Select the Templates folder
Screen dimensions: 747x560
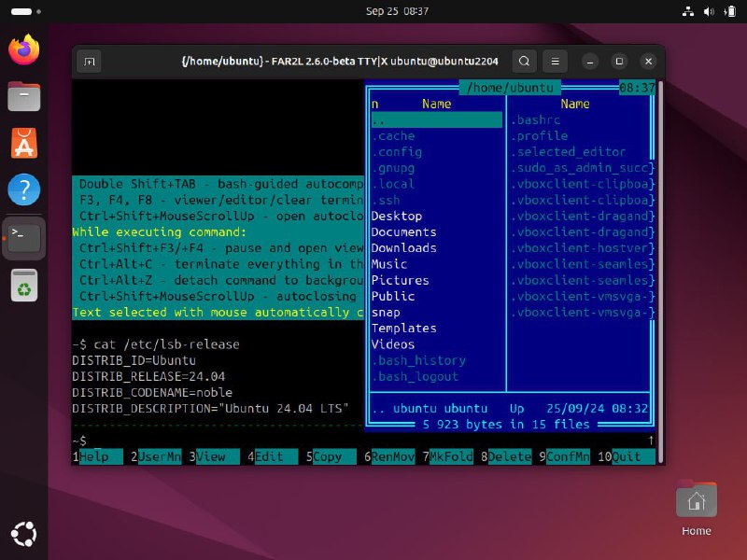(436, 329)
